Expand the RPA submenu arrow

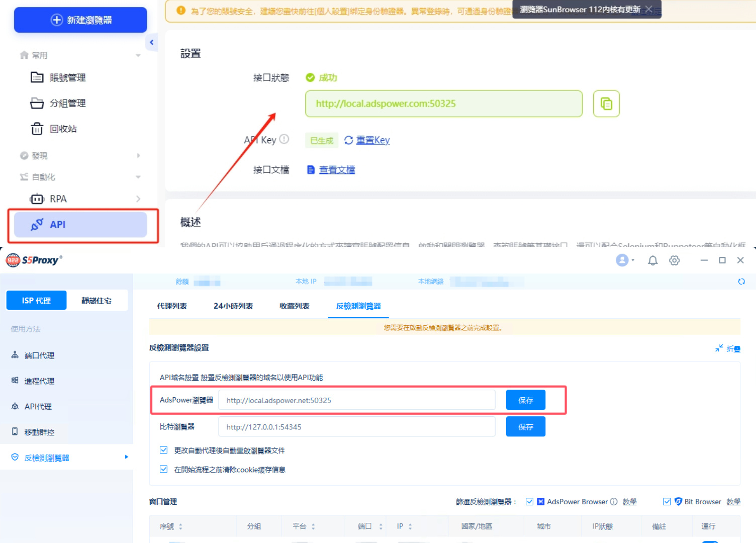138,199
